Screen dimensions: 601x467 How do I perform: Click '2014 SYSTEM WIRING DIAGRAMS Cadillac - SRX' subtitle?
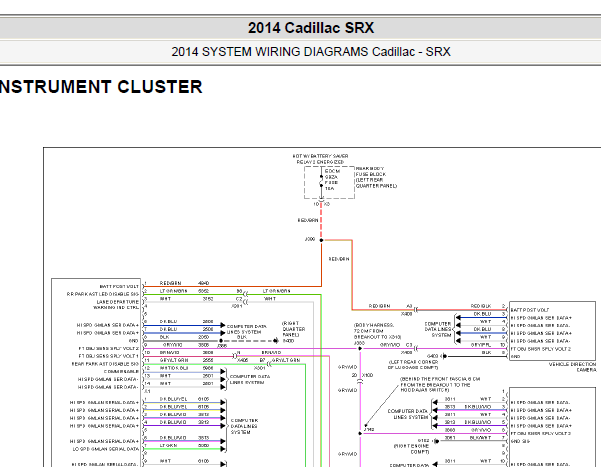point(311,51)
